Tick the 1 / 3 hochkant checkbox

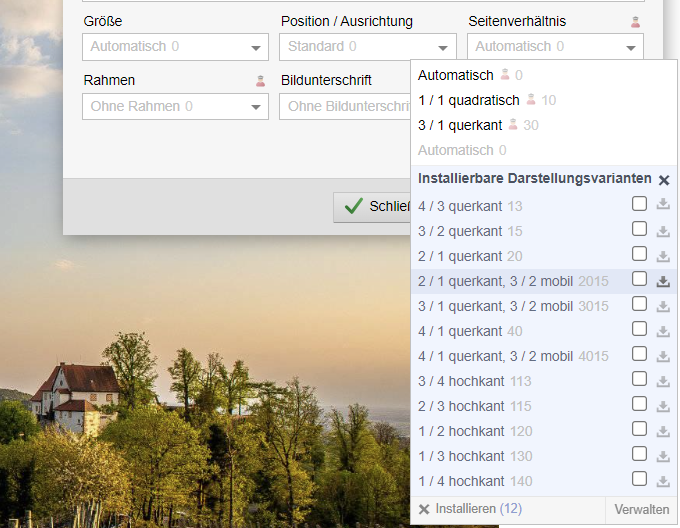point(639,454)
